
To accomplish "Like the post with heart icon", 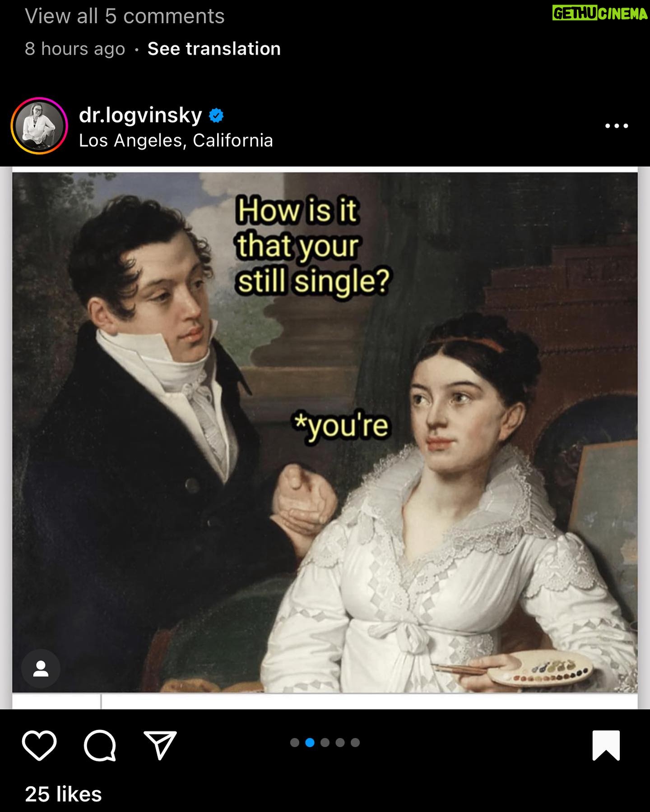I will 39,745.
